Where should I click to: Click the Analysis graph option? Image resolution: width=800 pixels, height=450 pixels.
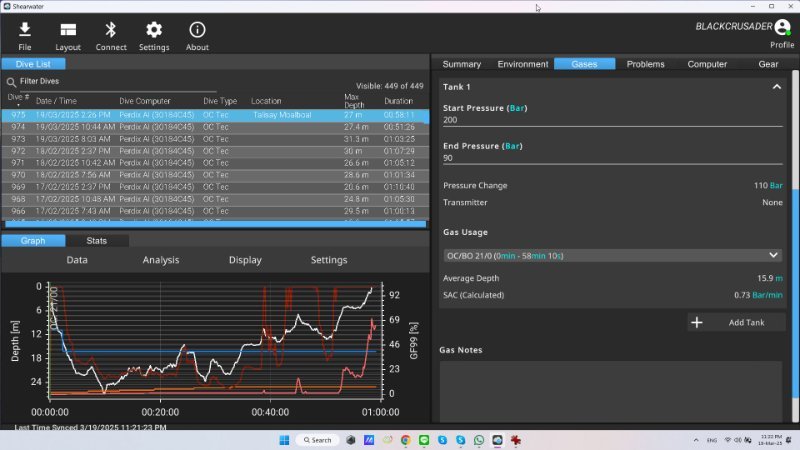coord(160,260)
